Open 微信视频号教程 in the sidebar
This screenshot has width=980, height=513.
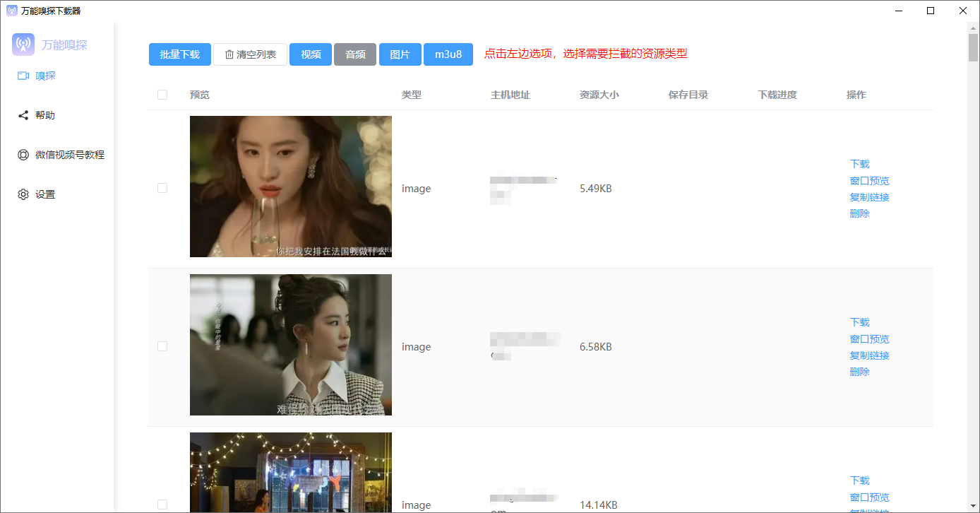(x=61, y=155)
